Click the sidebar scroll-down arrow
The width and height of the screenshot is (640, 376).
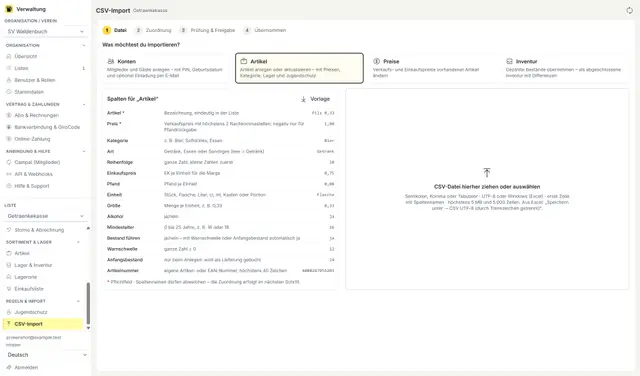(x=88, y=328)
